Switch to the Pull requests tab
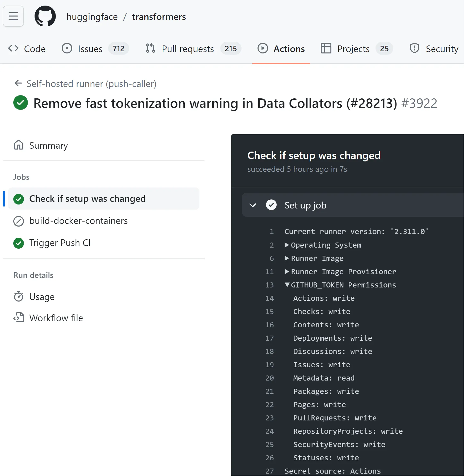Image resolution: width=464 pixels, height=476 pixels. 188,49
